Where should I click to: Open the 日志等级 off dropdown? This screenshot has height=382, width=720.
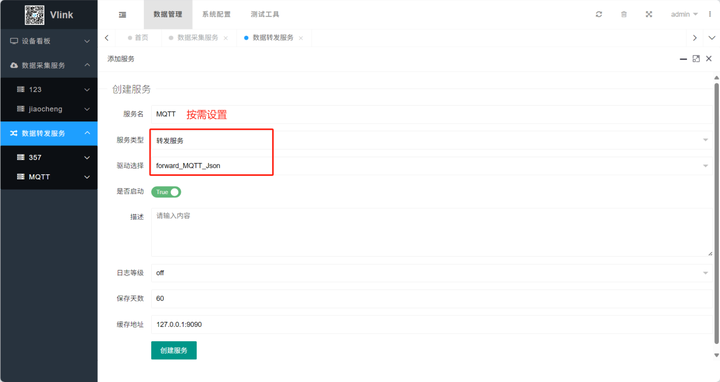pos(432,273)
